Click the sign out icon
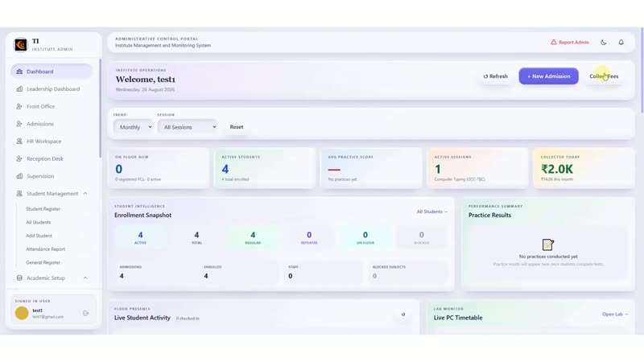The image size is (644, 362). (x=86, y=313)
